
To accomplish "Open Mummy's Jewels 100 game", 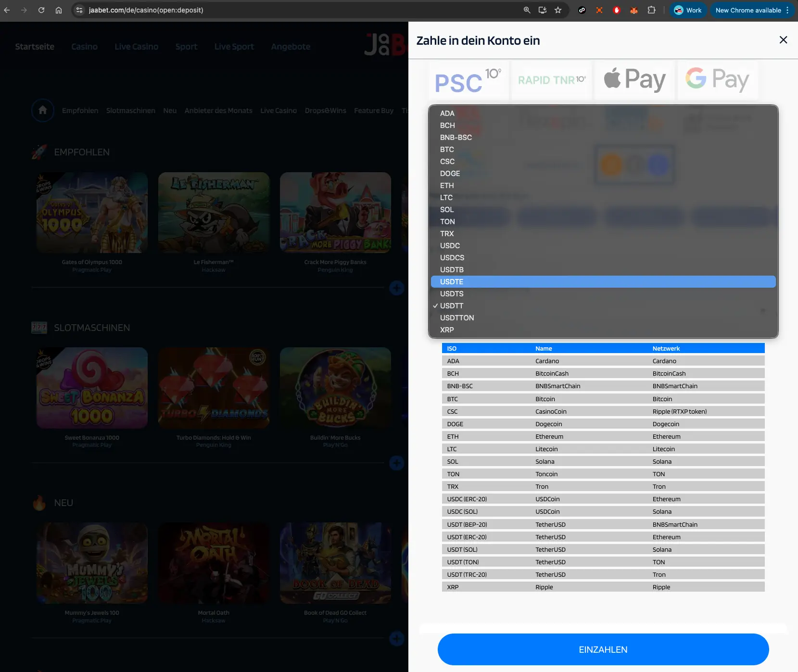I will (92, 563).
